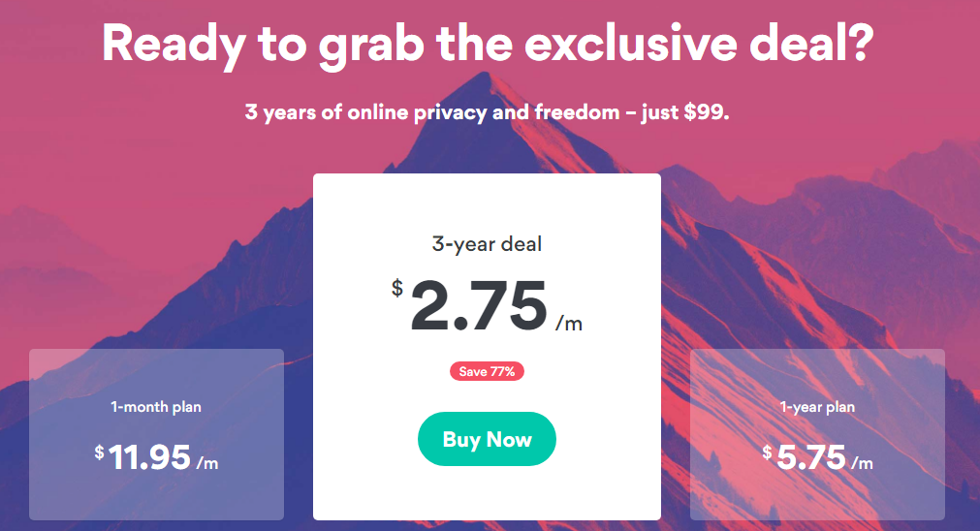Screen dimensions: 980x531
Task: Click the 11.95 monthly price
Action: (149, 457)
